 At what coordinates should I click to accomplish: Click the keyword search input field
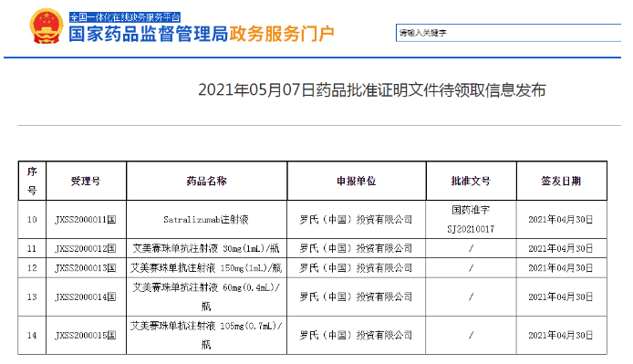pos(508,33)
